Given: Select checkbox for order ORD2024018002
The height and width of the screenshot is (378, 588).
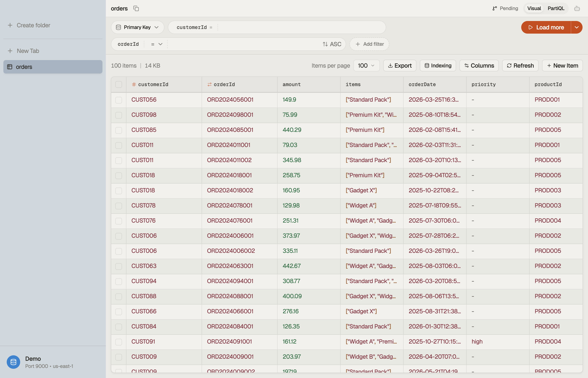Looking at the screenshot, I should click(118, 190).
